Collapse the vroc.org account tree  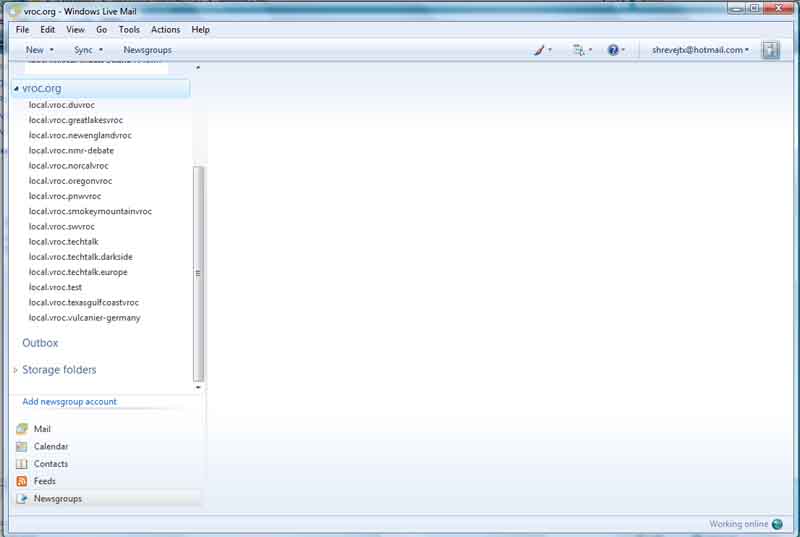coord(16,89)
